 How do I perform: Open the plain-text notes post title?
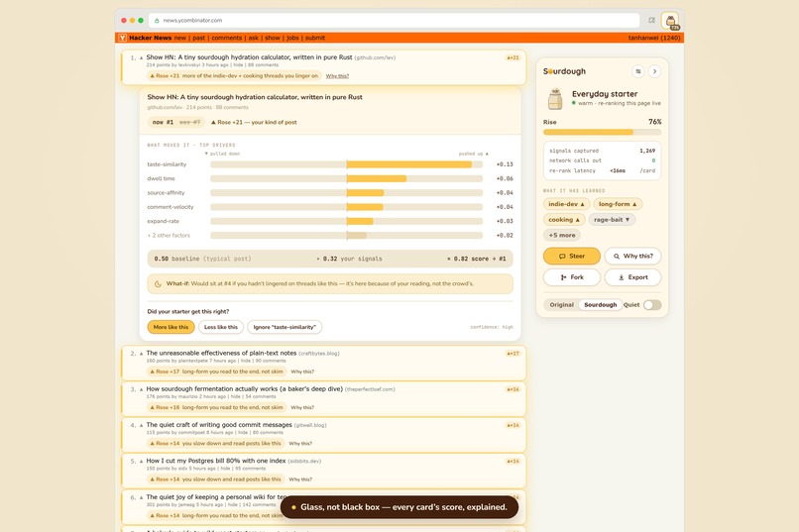pos(221,353)
